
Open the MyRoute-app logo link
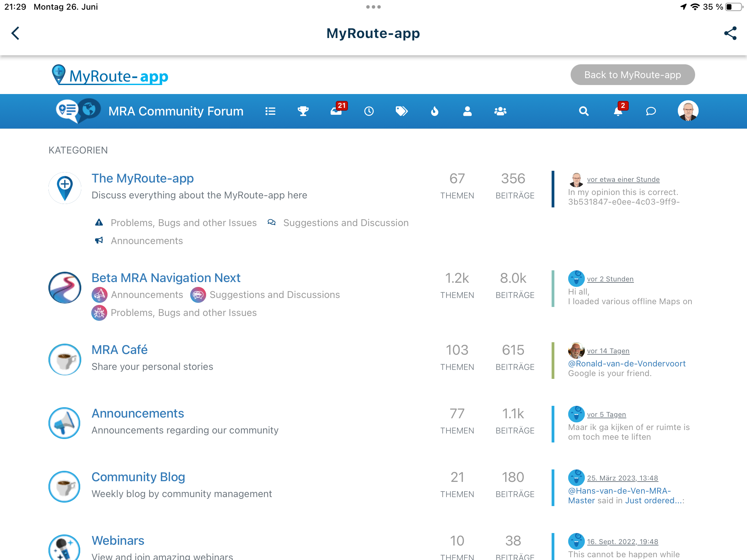click(110, 75)
